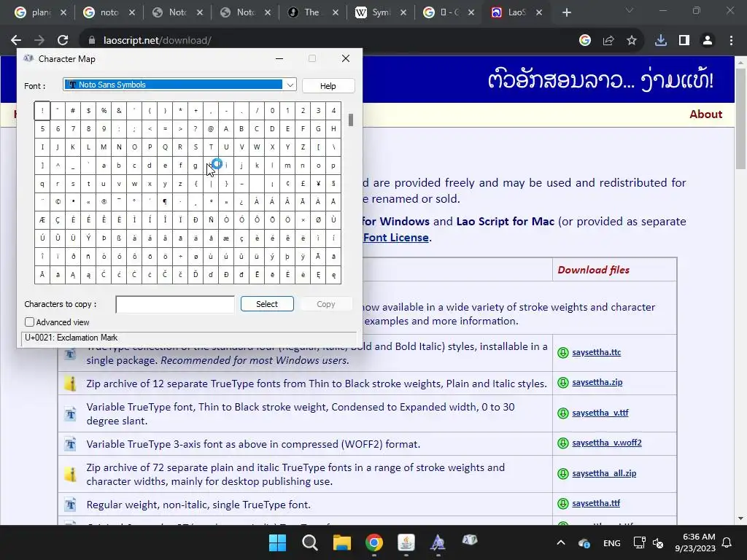Image resolution: width=747 pixels, height=560 pixels.
Task: Click the Select button
Action: click(x=267, y=304)
